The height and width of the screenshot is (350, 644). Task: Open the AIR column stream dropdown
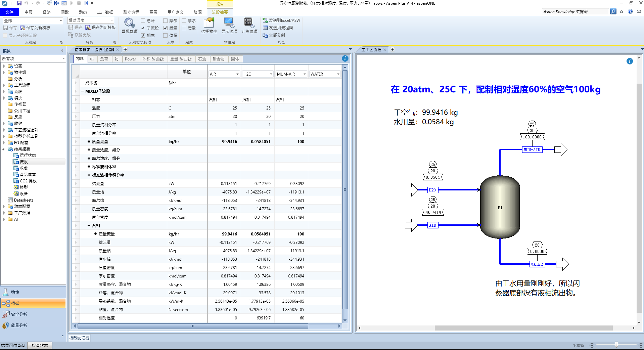(x=237, y=74)
